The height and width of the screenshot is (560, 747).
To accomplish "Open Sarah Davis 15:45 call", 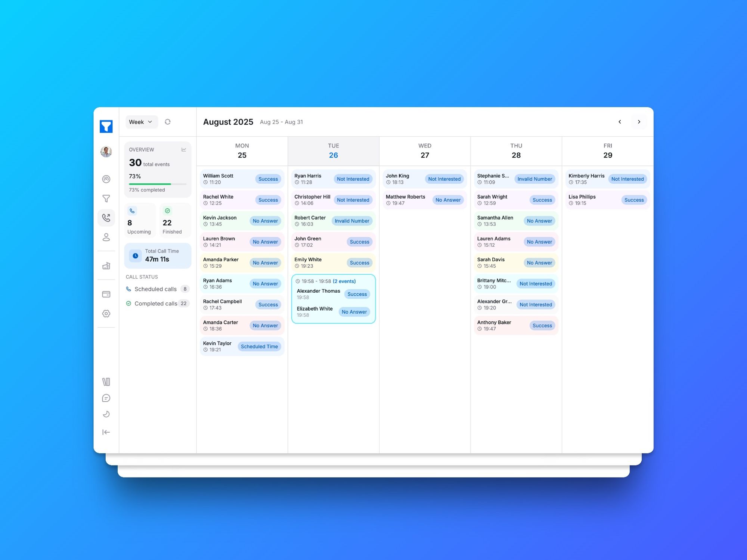I will click(x=516, y=262).
